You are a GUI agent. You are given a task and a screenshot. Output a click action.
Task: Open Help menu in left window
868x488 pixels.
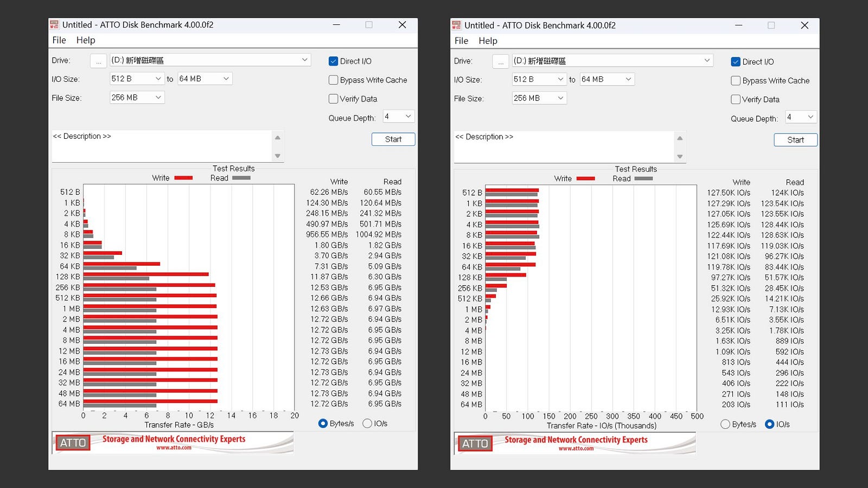86,40
